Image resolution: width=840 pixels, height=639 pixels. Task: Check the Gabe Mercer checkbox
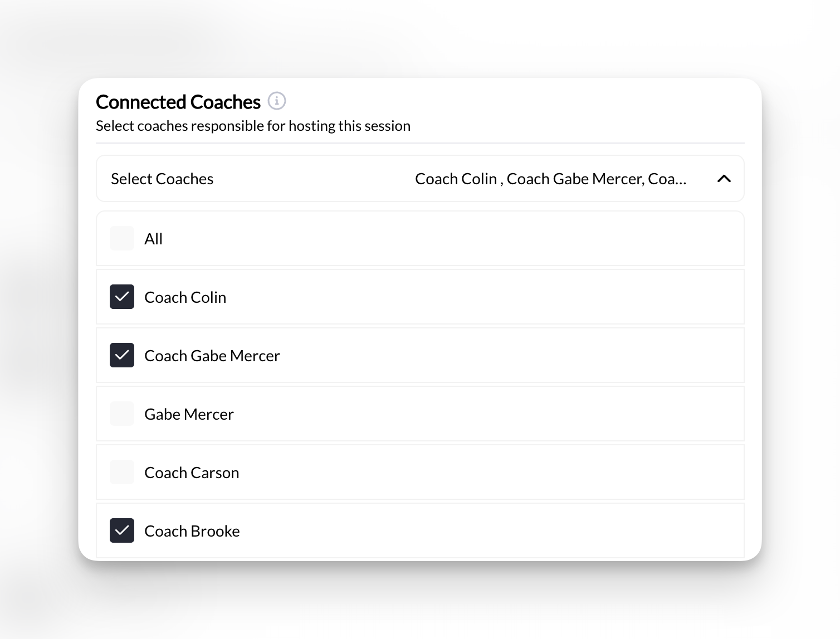point(122,414)
